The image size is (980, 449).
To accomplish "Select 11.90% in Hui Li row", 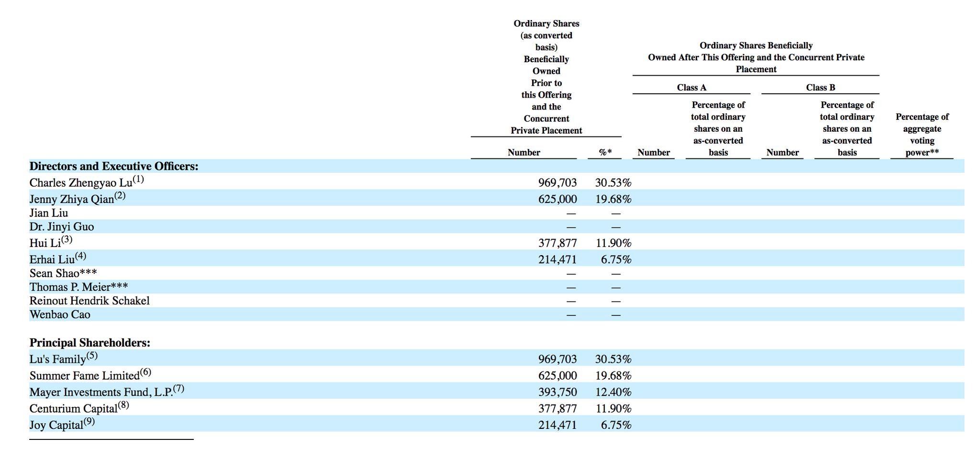I will coord(613,243).
